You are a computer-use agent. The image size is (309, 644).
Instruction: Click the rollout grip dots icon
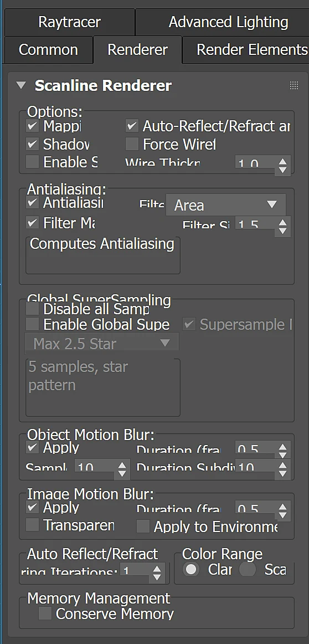coord(294,85)
